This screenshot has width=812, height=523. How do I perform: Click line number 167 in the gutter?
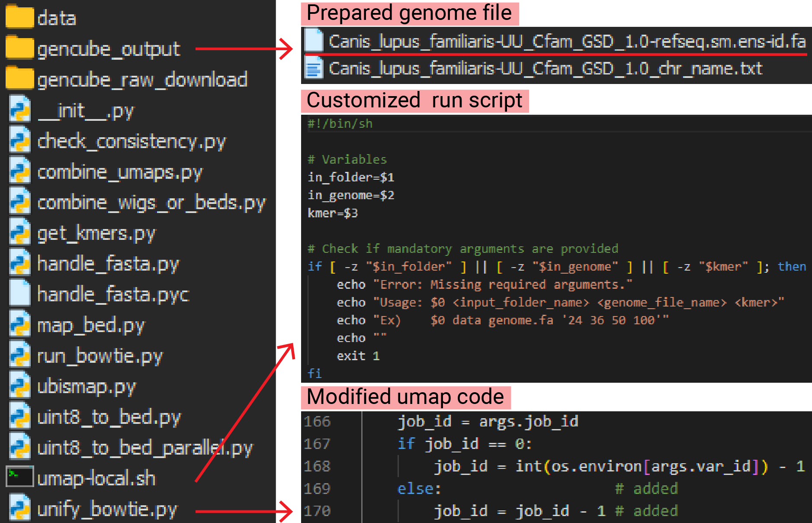(x=317, y=444)
